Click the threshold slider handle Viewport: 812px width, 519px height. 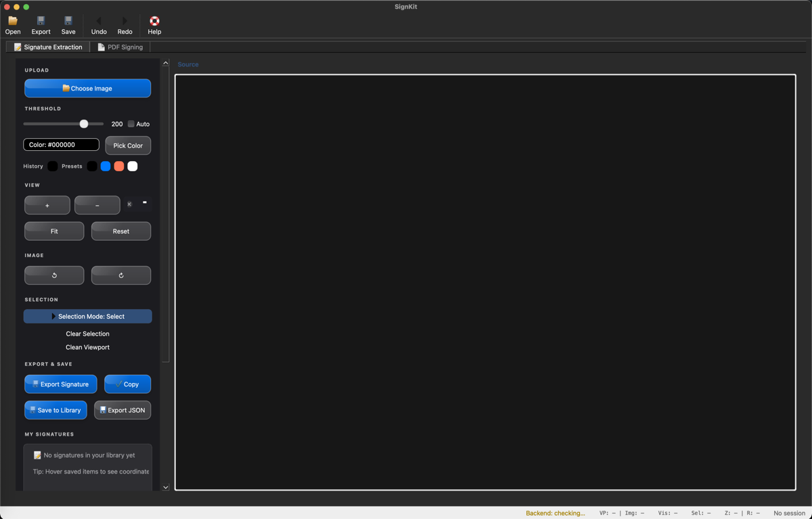pyautogui.click(x=84, y=124)
